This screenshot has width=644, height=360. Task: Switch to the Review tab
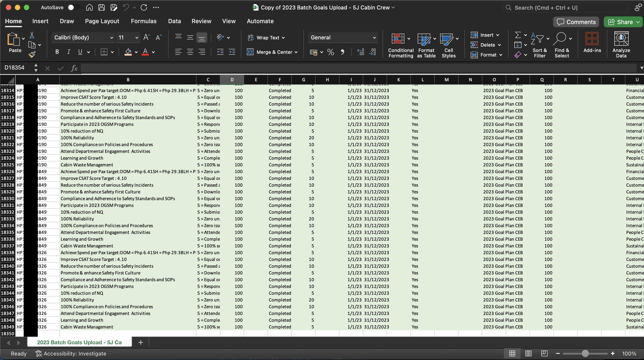(201, 21)
